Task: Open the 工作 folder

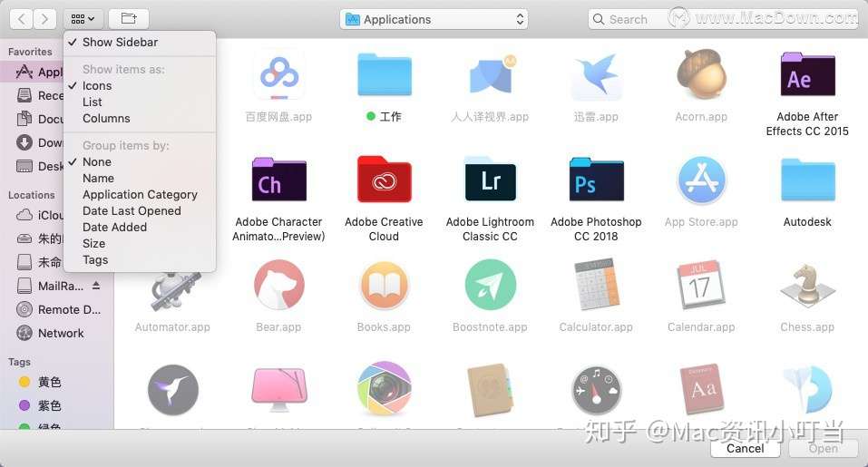Action: point(385,74)
